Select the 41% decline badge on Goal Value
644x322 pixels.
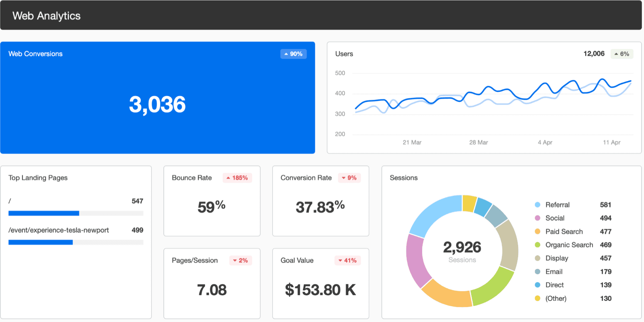[x=347, y=260]
